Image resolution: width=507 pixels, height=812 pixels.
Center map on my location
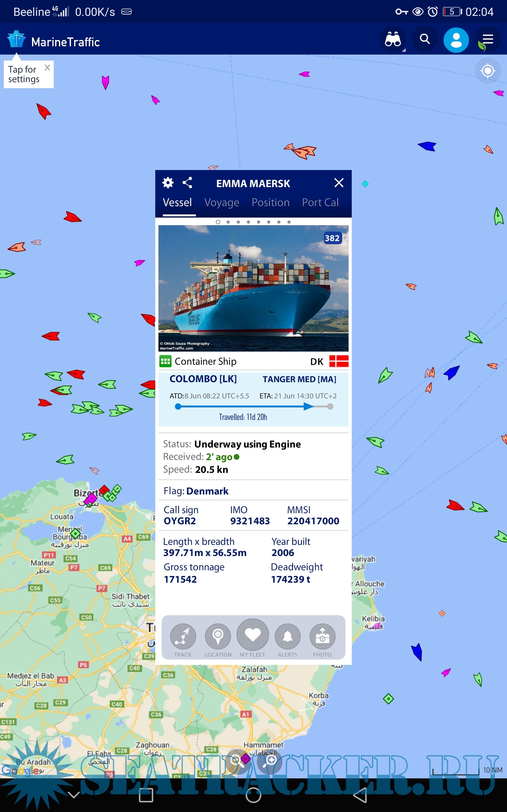pos(488,71)
